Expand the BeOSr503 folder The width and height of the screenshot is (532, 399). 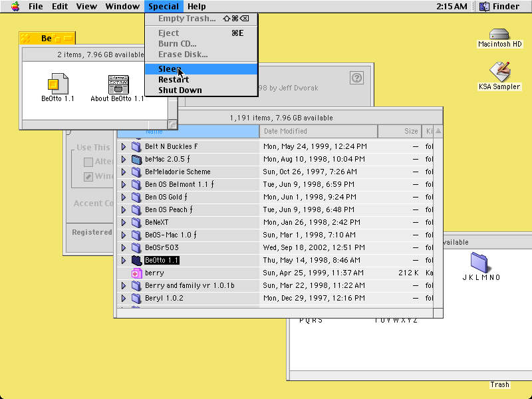click(124, 247)
